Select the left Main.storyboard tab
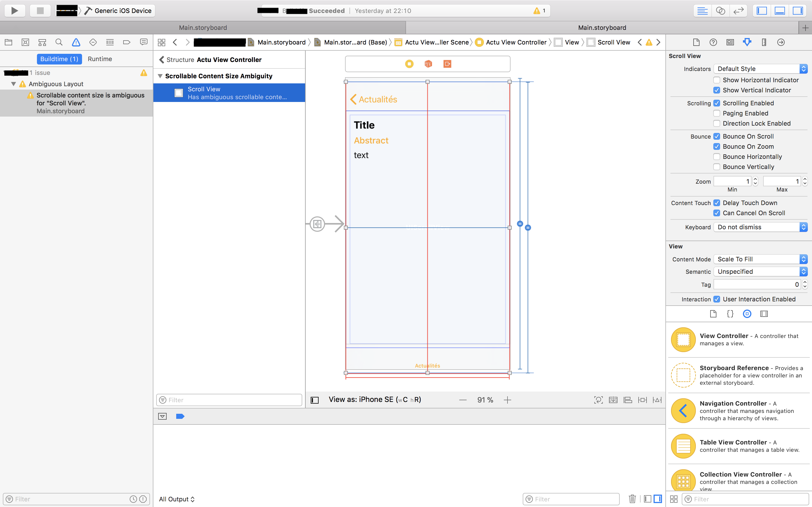Screen dimensions: 812x507 coord(203,28)
